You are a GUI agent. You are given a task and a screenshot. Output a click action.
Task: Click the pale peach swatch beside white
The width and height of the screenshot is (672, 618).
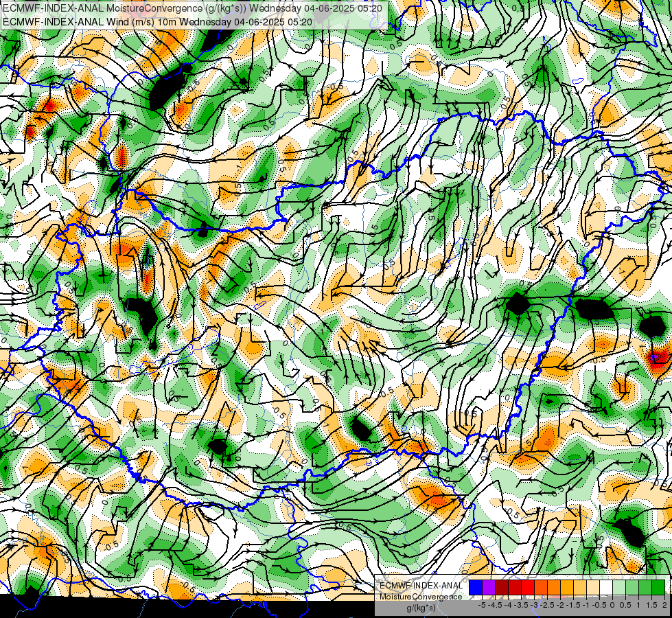point(593,588)
